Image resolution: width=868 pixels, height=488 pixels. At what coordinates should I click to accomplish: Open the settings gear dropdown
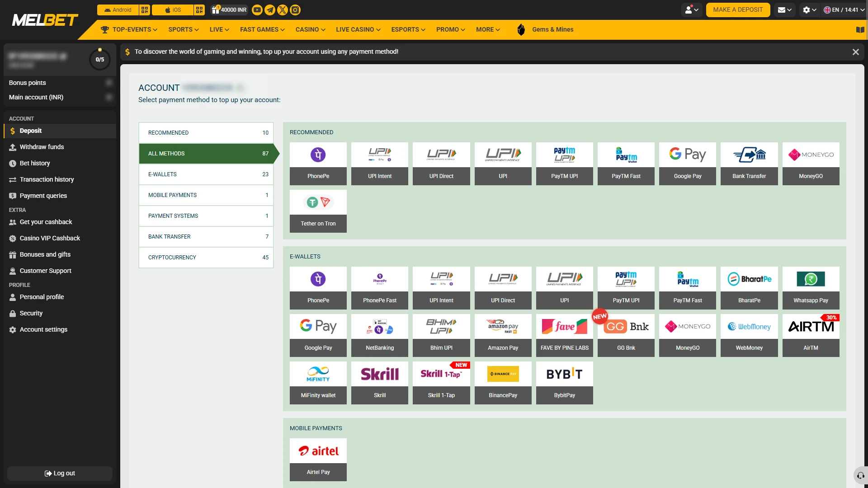pyautogui.click(x=809, y=10)
